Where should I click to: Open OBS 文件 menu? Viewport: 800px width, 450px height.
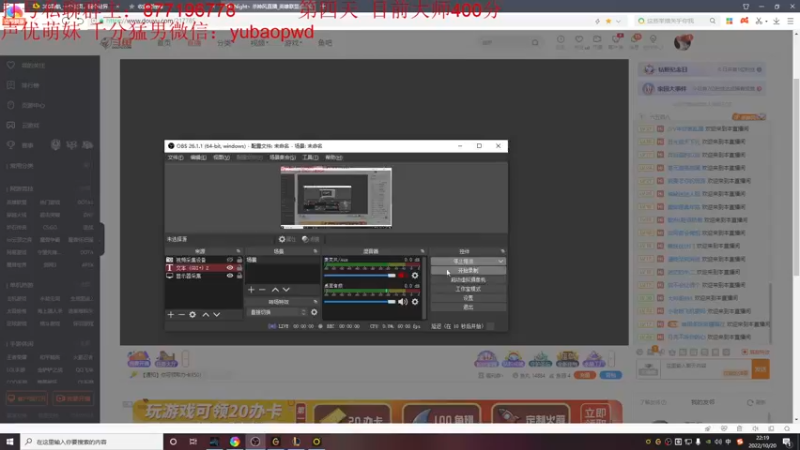pyautogui.click(x=175, y=158)
